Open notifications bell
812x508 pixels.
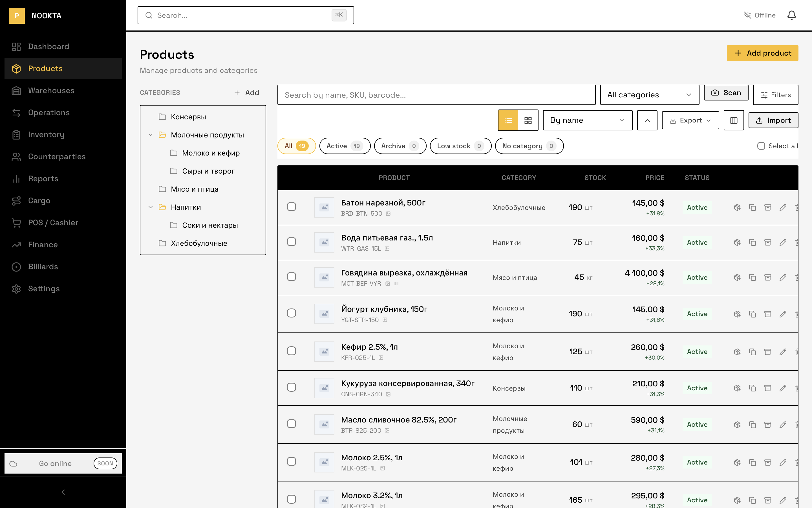pos(791,15)
